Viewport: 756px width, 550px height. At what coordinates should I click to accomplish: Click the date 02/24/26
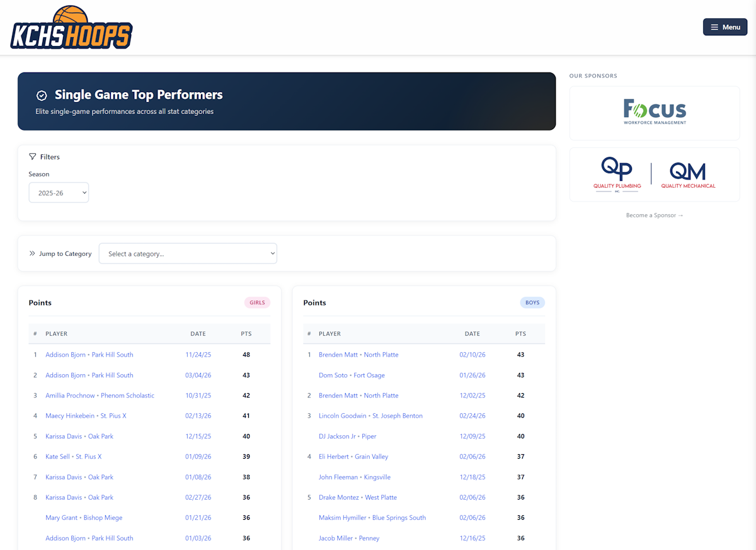(472, 416)
